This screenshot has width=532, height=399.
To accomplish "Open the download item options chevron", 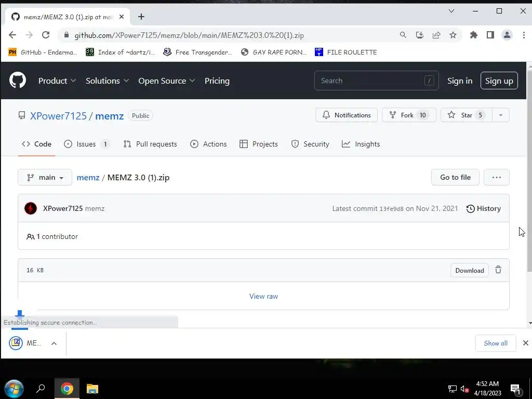I will pos(54,343).
